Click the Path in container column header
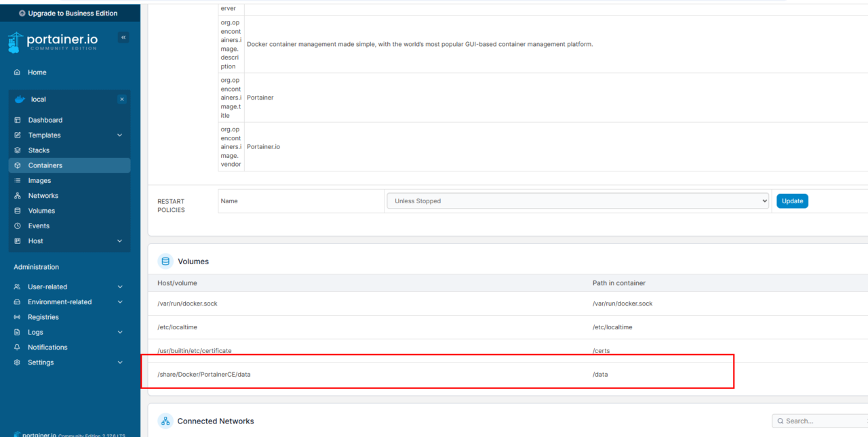868x437 pixels. (x=619, y=283)
